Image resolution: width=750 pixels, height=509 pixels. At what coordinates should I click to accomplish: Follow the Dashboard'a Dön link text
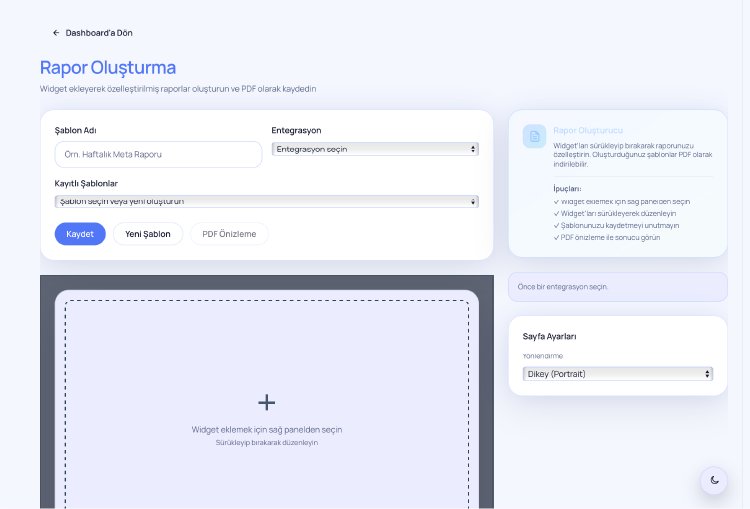(x=99, y=33)
